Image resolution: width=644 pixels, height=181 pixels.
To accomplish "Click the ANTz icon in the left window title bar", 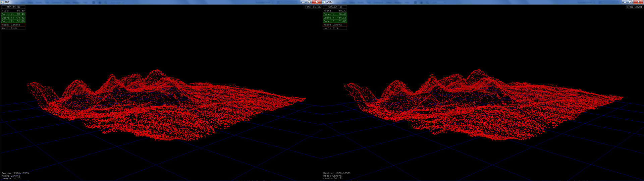I will coord(2,2).
